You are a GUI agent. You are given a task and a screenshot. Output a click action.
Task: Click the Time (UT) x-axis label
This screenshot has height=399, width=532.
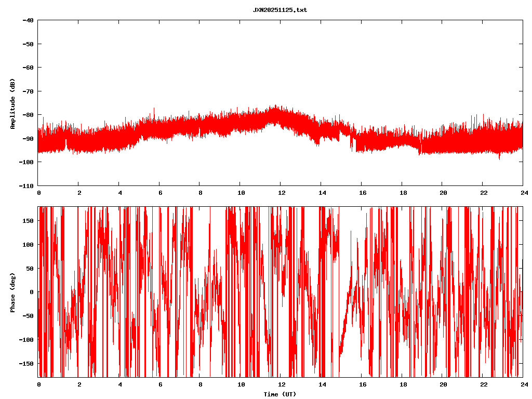[280, 394]
